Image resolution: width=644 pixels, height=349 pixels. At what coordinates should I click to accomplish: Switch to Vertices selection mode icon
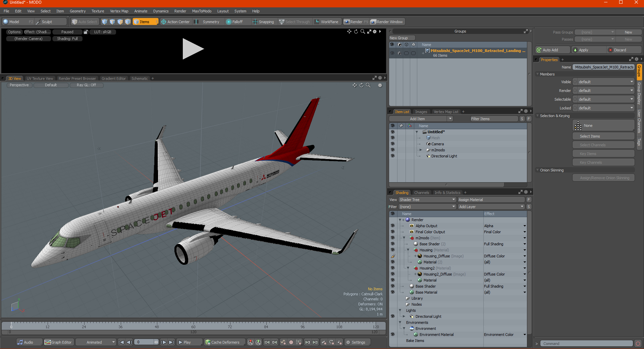pos(105,22)
